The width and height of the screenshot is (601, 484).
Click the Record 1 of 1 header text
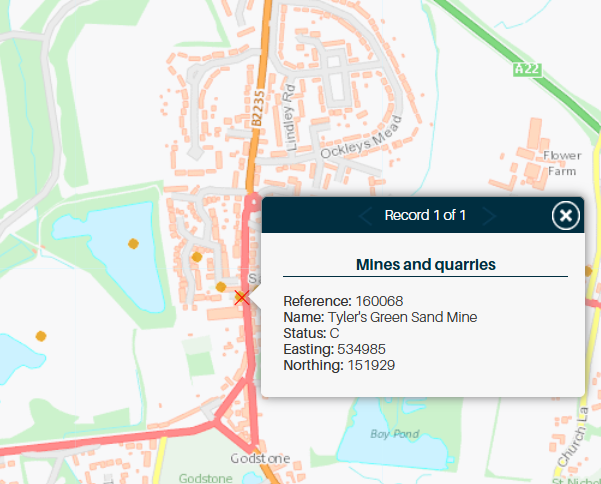point(426,215)
